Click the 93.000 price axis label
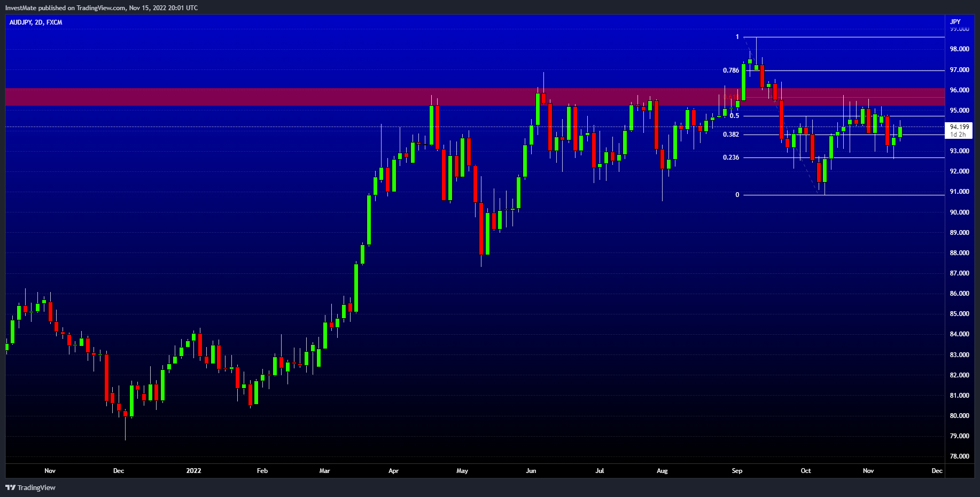The height and width of the screenshot is (497, 980). coord(959,151)
